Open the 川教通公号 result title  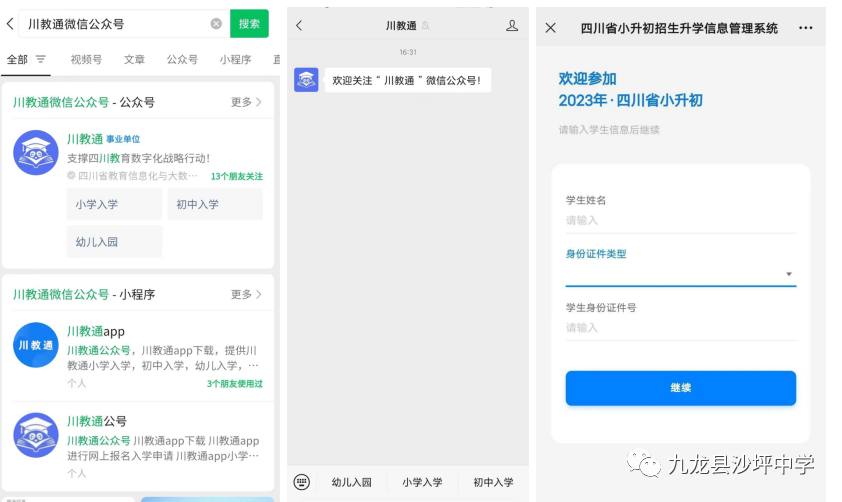97,421
